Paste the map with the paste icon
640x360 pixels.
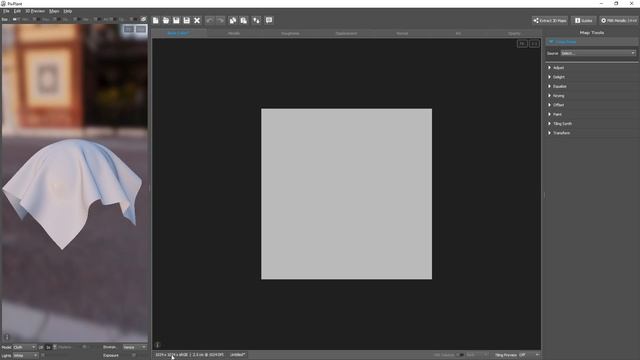tap(244, 20)
